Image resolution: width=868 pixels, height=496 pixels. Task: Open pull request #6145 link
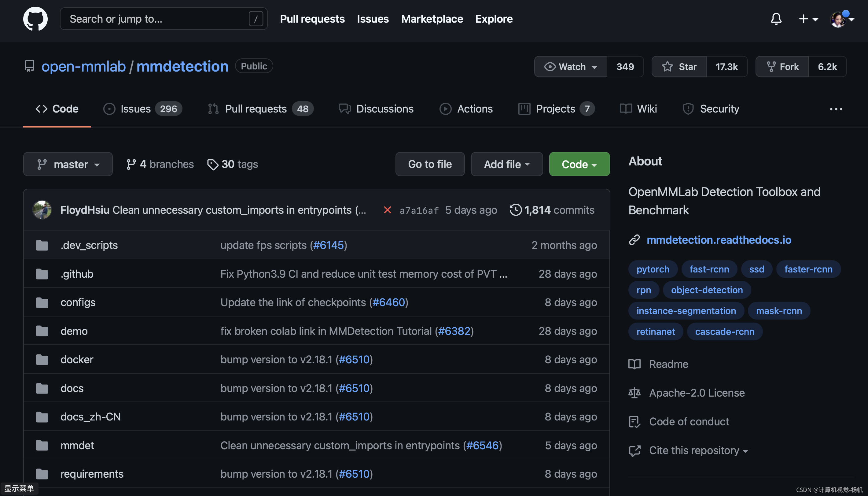tap(328, 245)
